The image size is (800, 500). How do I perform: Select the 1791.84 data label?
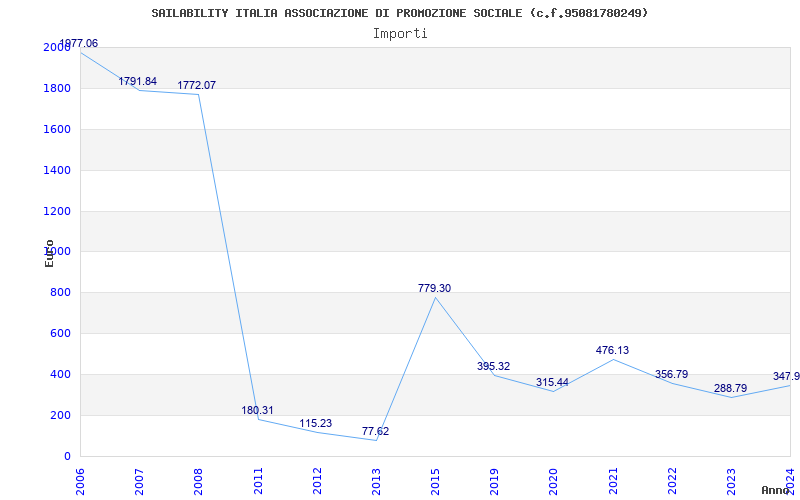[x=138, y=81]
